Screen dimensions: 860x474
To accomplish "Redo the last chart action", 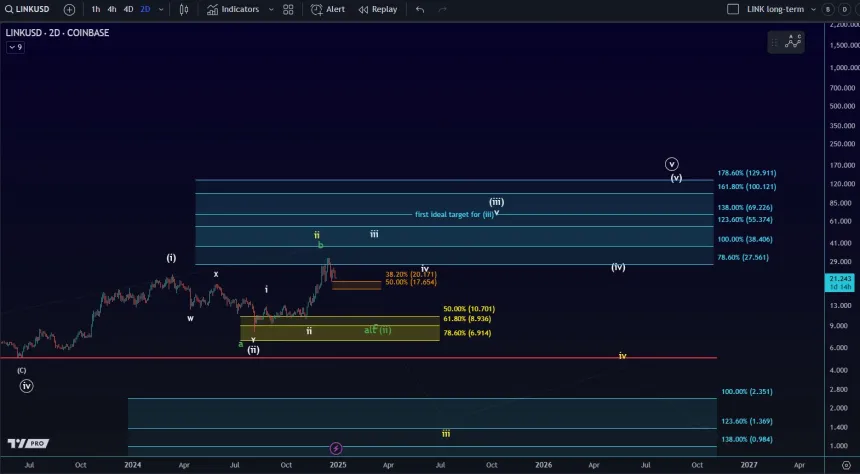I will 443,9.
